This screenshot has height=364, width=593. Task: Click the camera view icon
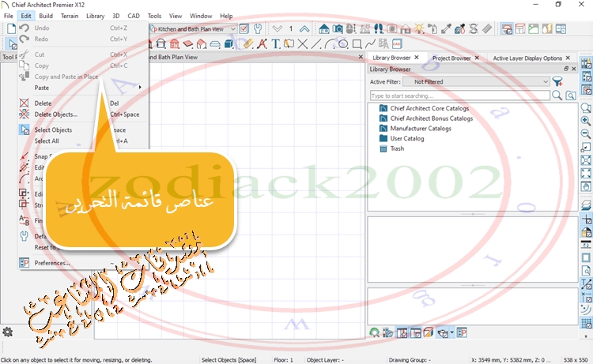click(x=338, y=28)
